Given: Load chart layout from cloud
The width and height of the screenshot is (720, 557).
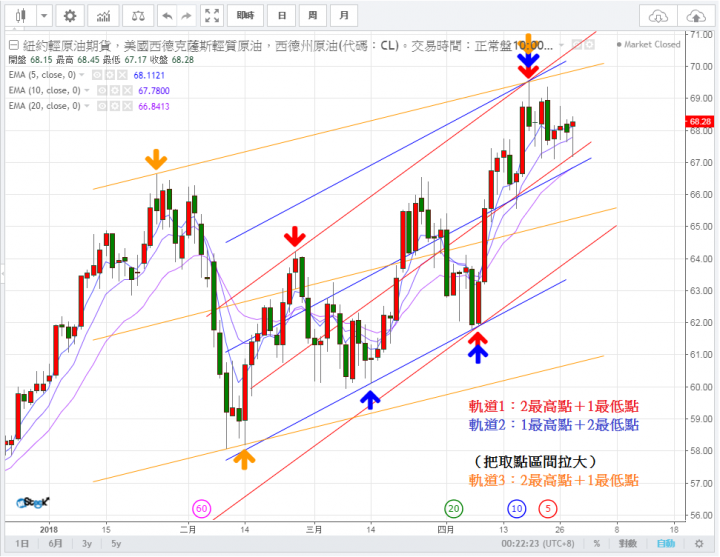Looking at the screenshot, I should point(658,17).
